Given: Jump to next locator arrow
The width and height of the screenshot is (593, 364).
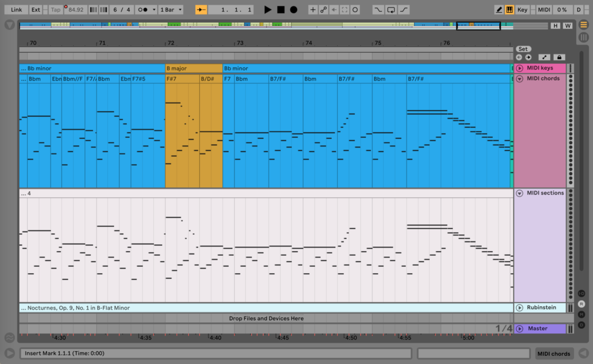Looking at the screenshot, I should [528, 57].
